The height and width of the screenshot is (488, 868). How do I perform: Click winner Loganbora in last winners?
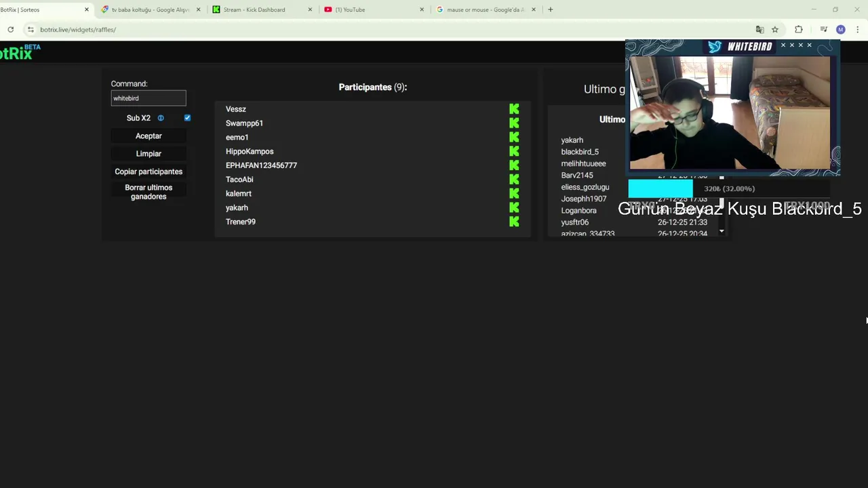[578, 211]
